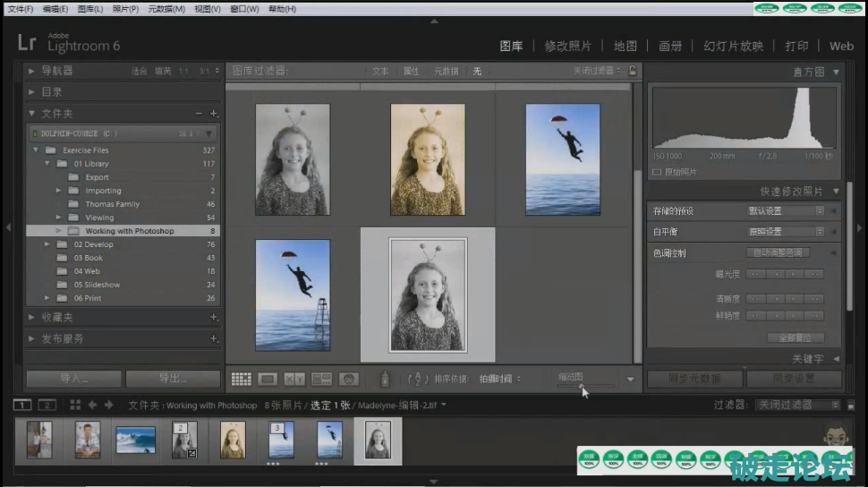This screenshot has height=487, width=868.
Task: Expand the 02 Develop folder
Action: point(47,244)
